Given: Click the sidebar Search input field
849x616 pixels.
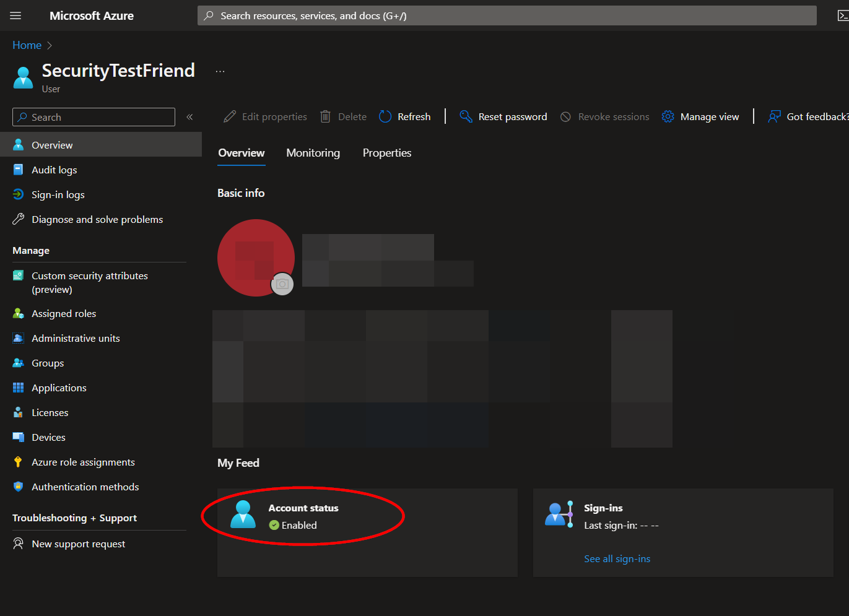Looking at the screenshot, I should (94, 117).
